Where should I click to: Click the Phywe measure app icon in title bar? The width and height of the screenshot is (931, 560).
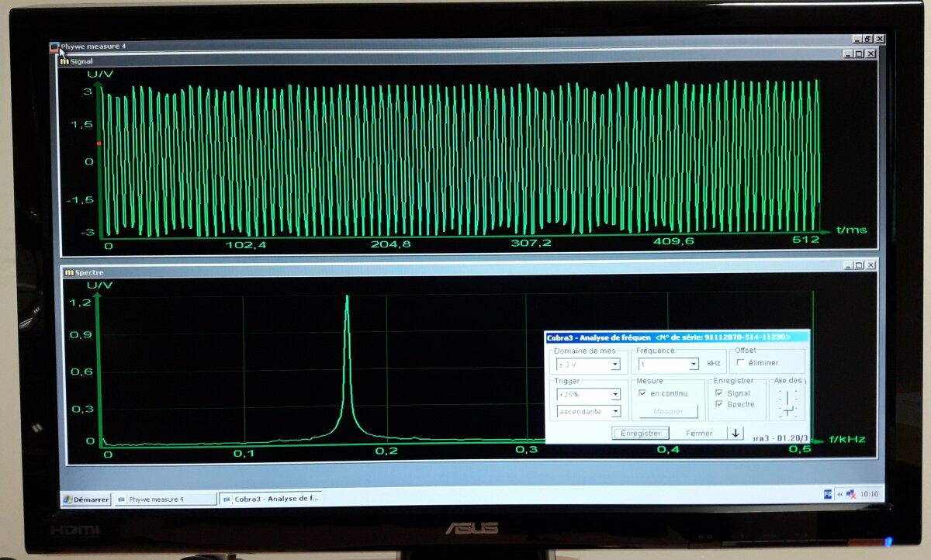[54, 47]
